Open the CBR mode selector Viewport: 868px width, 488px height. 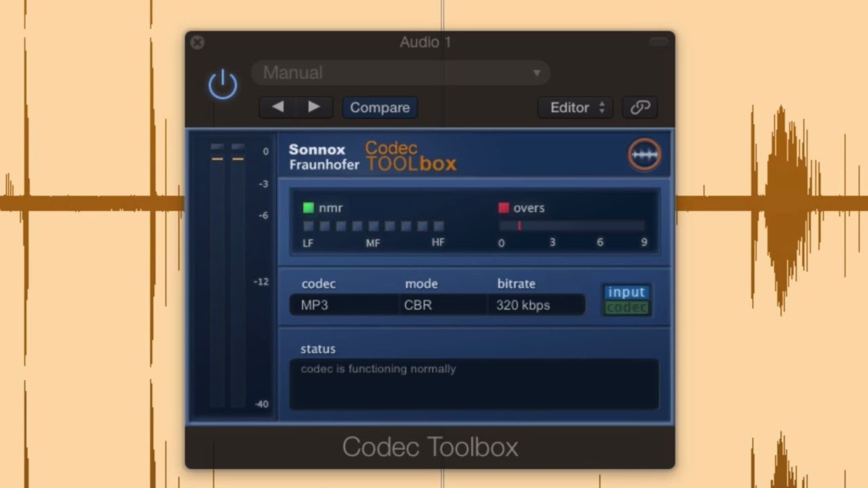tap(443, 305)
